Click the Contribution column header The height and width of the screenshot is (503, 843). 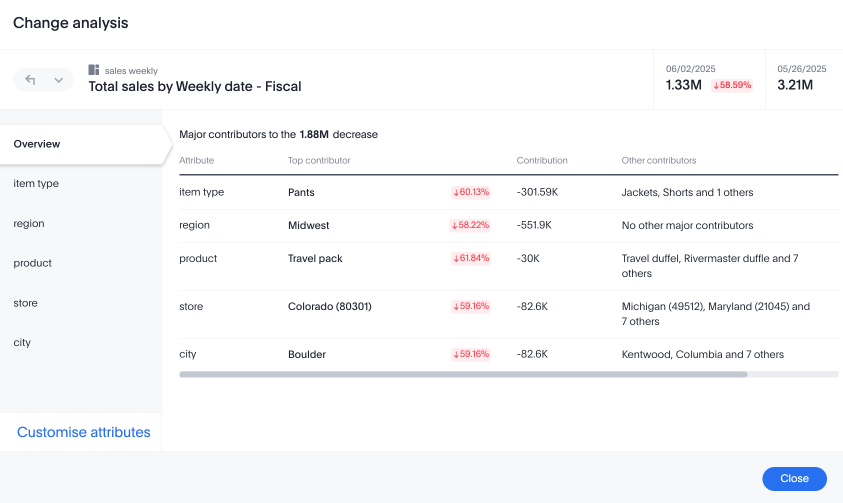[542, 160]
